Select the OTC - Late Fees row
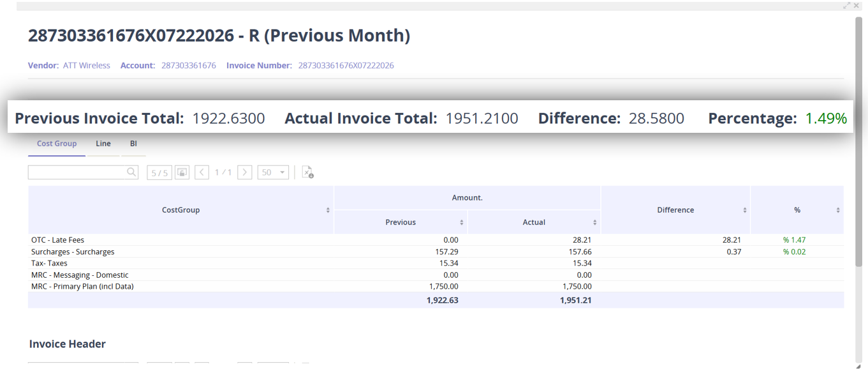Image resolution: width=868 pixels, height=371 pixels. pos(436,240)
